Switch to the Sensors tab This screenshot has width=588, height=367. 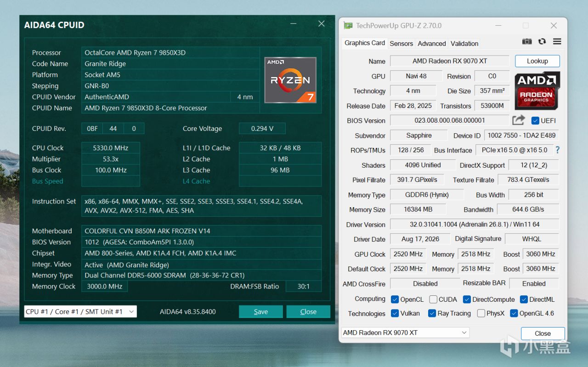click(x=401, y=44)
